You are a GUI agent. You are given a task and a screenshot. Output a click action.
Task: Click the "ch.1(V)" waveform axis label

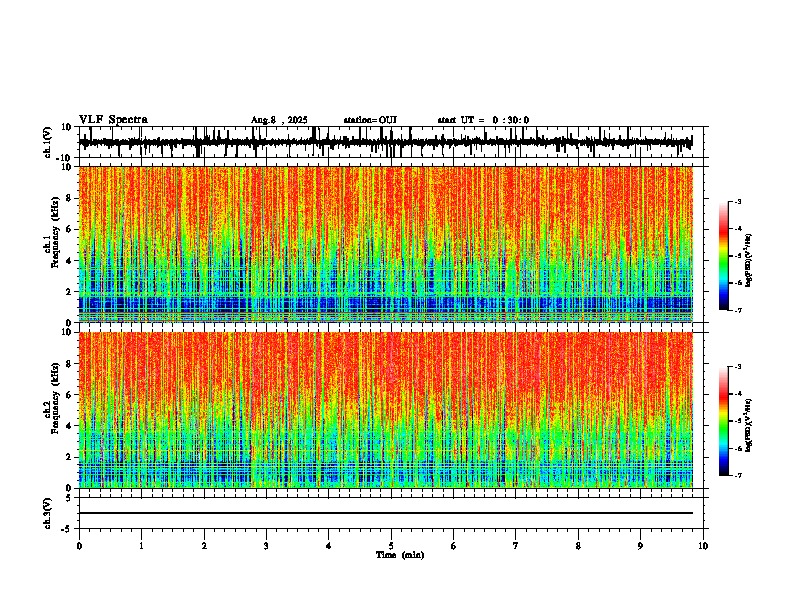pyautogui.click(x=48, y=142)
